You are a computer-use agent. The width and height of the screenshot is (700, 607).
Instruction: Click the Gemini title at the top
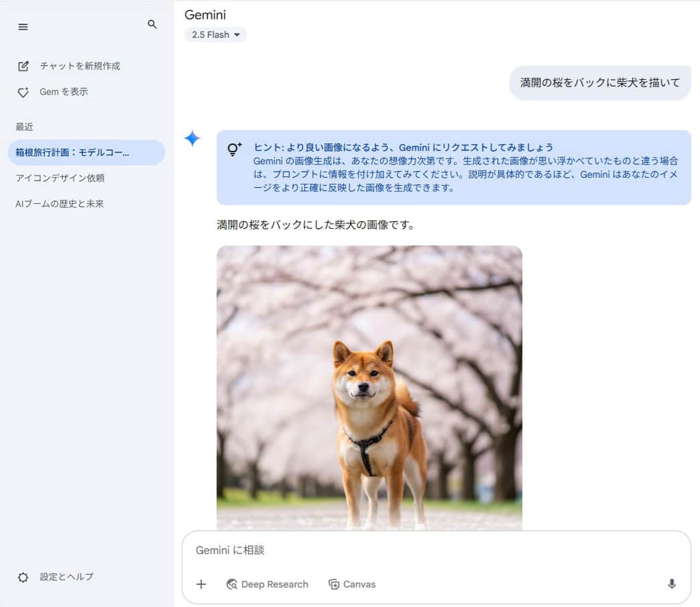click(x=205, y=15)
